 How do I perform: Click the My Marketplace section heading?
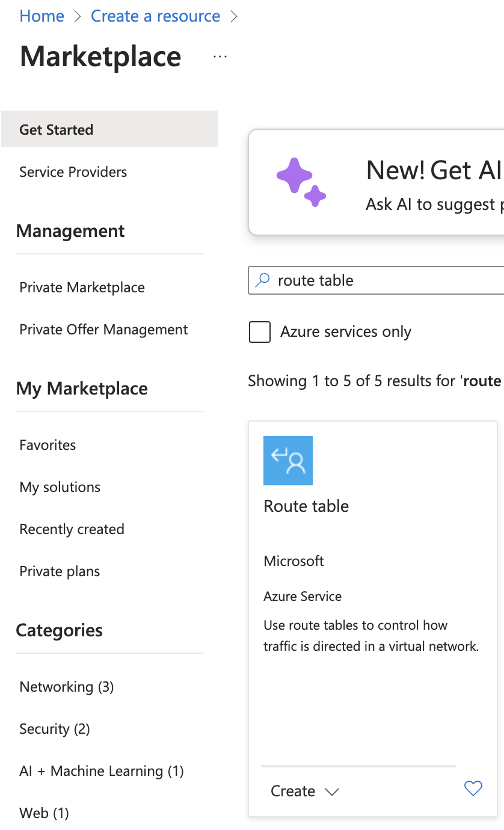point(82,389)
